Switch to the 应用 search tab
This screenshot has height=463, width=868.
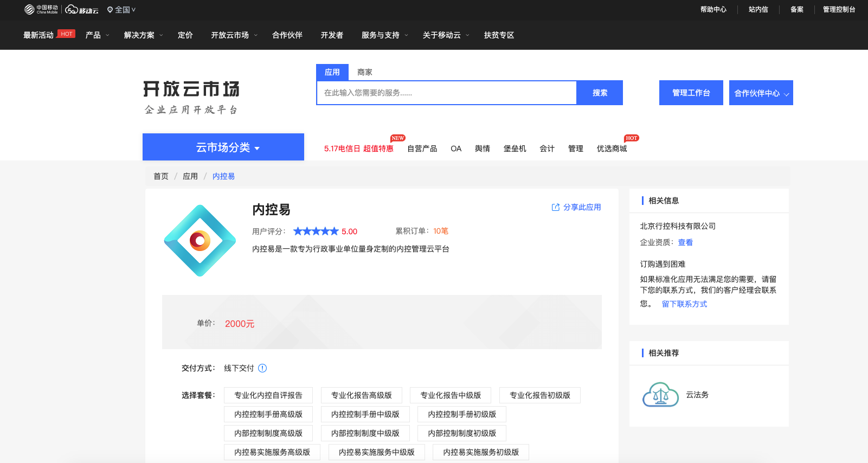click(x=332, y=72)
